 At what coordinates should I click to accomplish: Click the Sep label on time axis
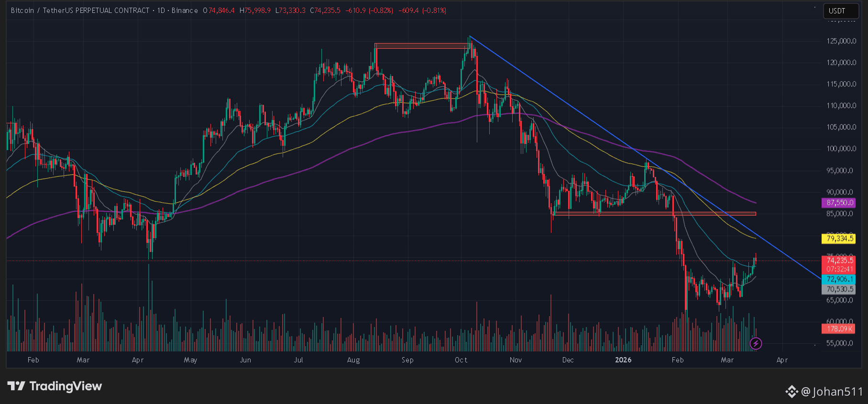(407, 360)
